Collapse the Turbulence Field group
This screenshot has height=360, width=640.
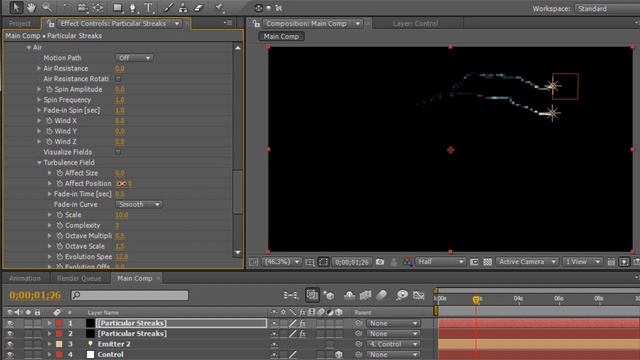click(39, 162)
